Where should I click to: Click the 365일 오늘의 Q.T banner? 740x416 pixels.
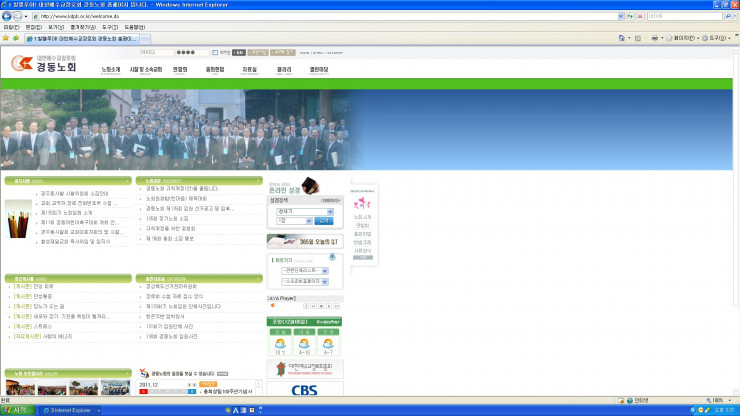(x=305, y=241)
